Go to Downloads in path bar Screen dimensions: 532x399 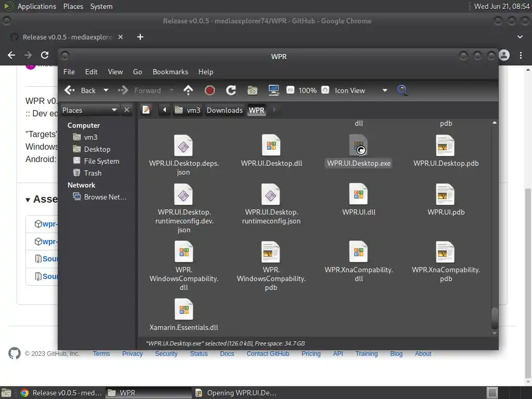224,110
